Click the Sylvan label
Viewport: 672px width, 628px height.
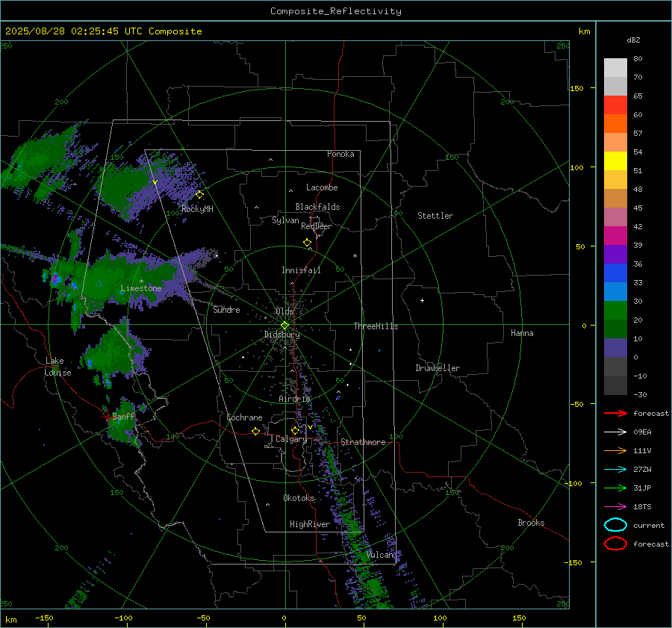(285, 220)
